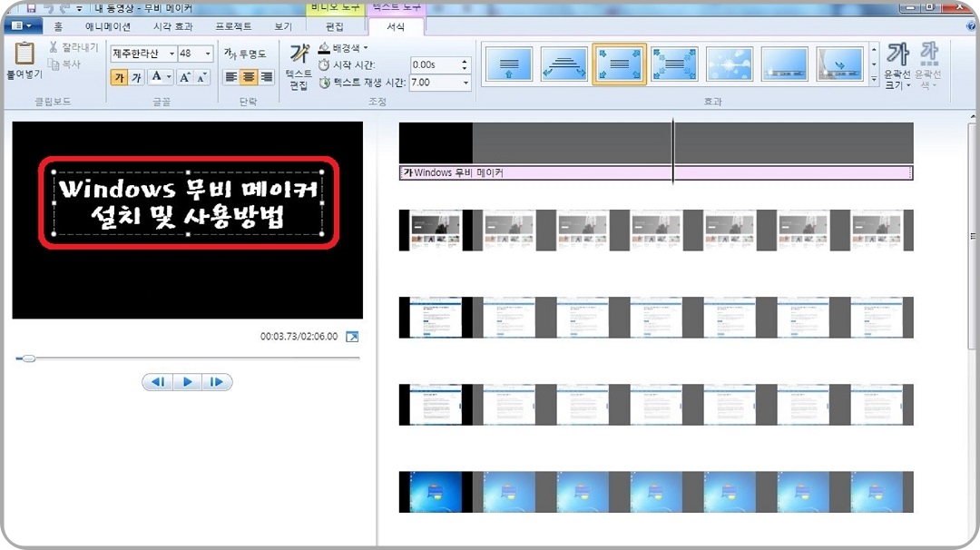Adjust the start time (0.00s) stepper arrows
Screen dimensions: 980x550
click(x=465, y=64)
